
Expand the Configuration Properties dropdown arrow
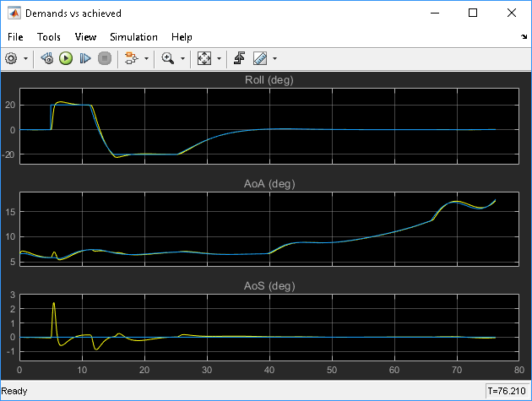[x=26, y=59]
